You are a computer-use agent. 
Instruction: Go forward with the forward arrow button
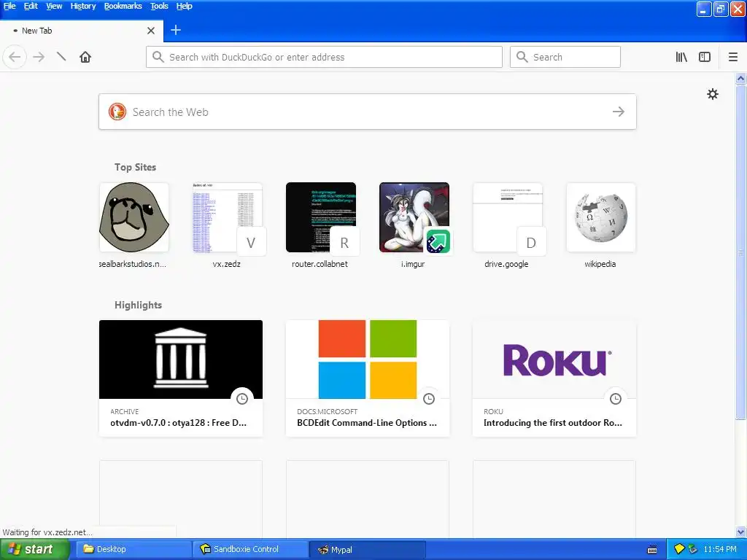(x=39, y=57)
